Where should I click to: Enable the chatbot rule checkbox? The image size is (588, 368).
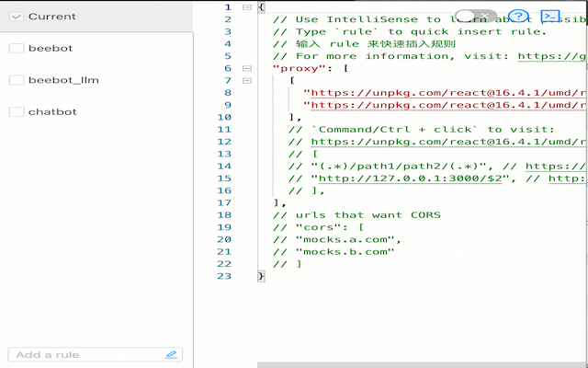point(17,112)
